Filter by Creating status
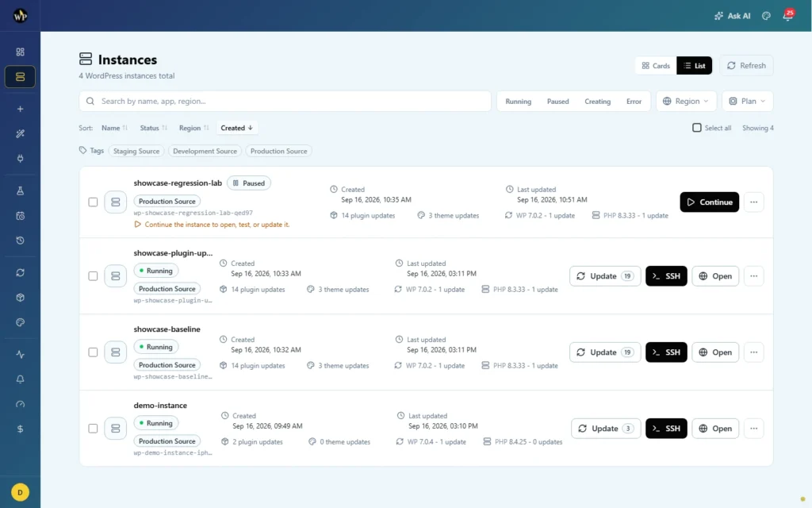 click(x=598, y=102)
